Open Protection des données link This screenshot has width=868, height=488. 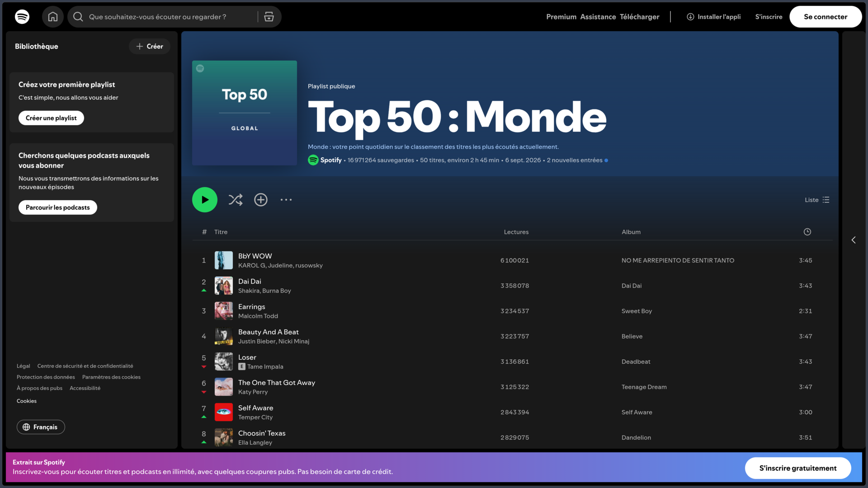pyautogui.click(x=46, y=377)
